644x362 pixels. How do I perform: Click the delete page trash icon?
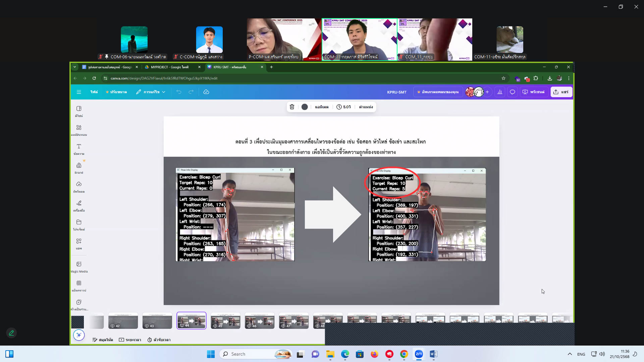click(x=292, y=107)
